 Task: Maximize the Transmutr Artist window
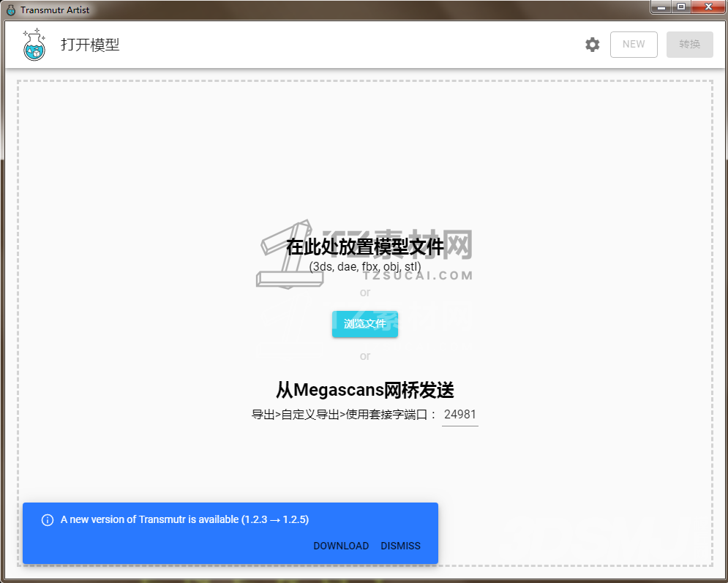681,7
